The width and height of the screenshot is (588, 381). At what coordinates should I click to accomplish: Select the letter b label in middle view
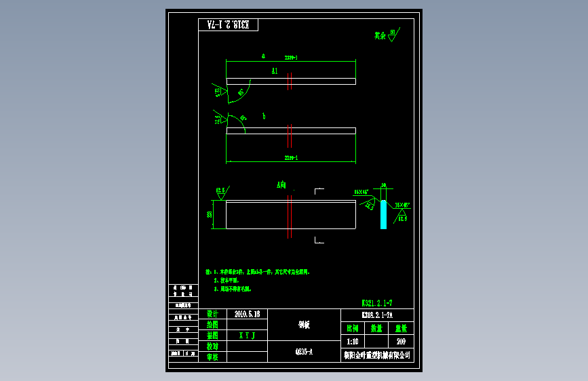click(x=264, y=116)
